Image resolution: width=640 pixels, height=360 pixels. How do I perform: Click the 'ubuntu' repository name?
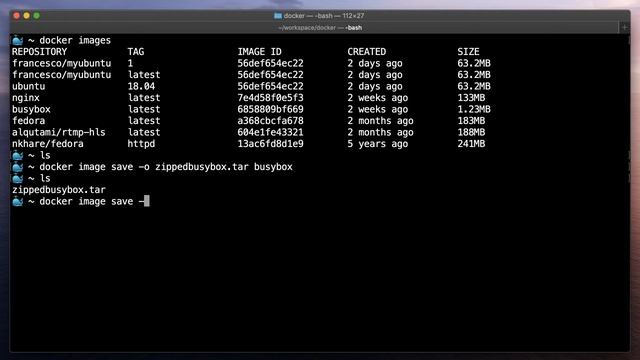click(x=29, y=87)
